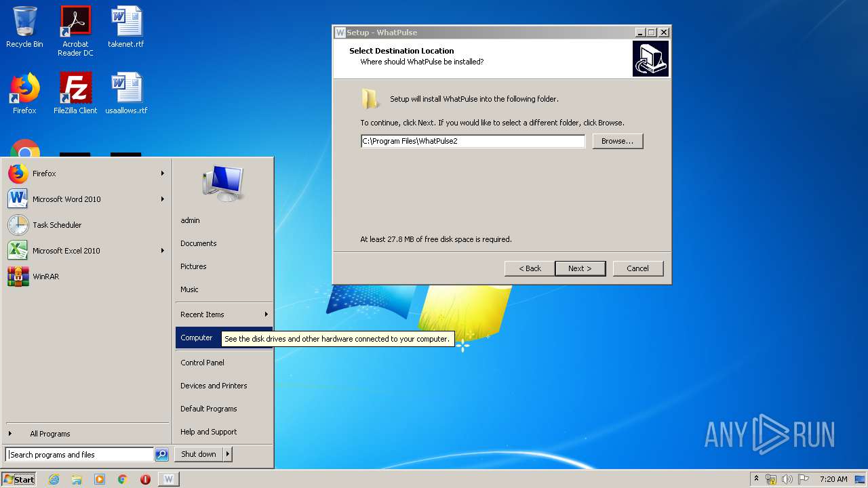Open the Recycle Bin desktop icon
The width and height of the screenshot is (868, 488).
[x=24, y=27]
